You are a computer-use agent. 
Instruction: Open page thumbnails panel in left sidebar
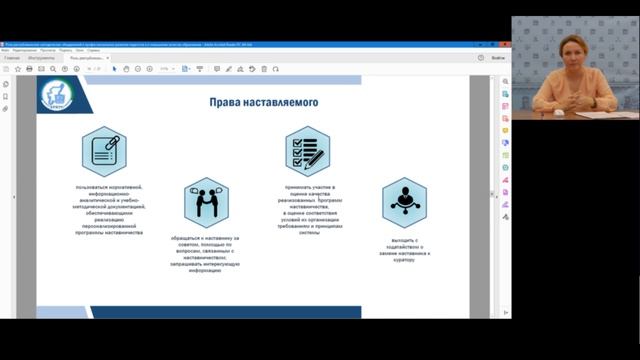[6, 84]
